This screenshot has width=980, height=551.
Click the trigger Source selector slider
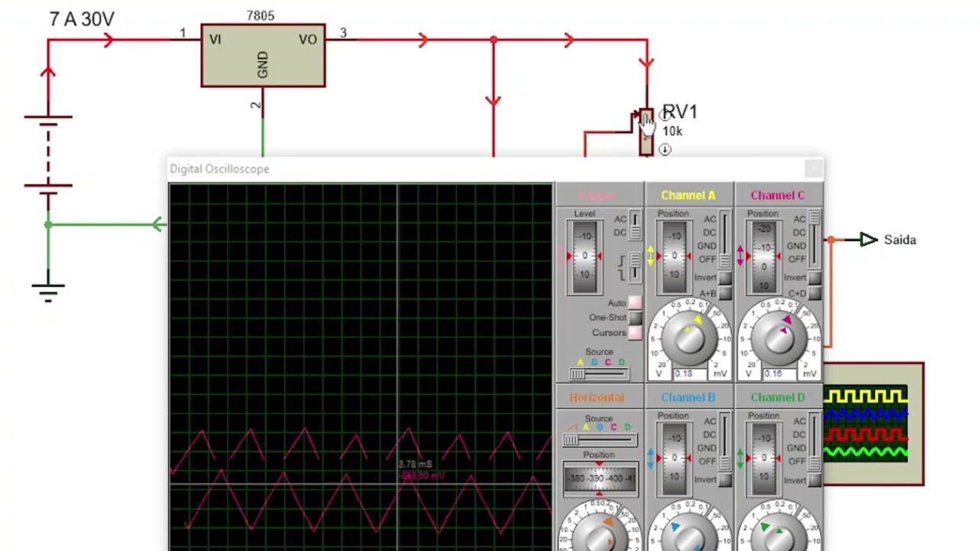[x=599, y=373]
